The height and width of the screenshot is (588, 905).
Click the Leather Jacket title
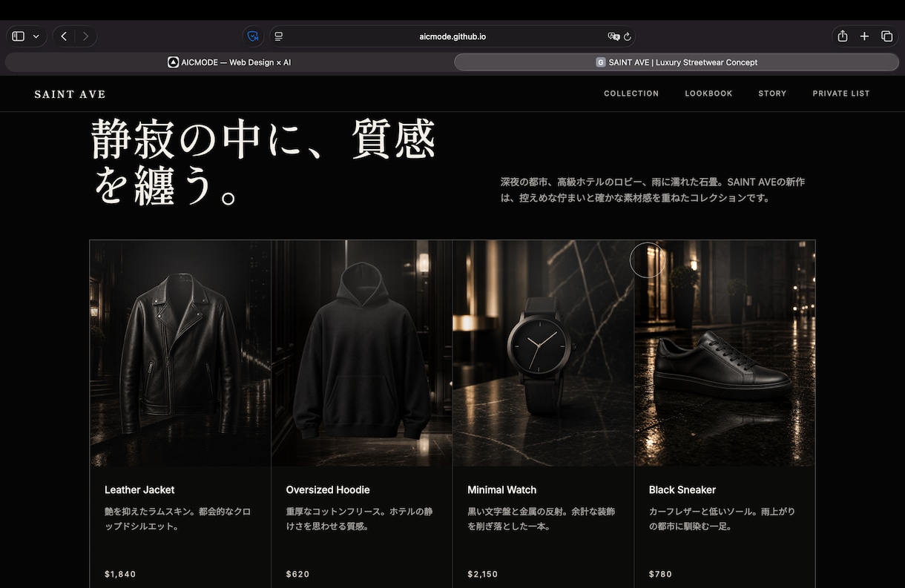(x=139, y=490)
